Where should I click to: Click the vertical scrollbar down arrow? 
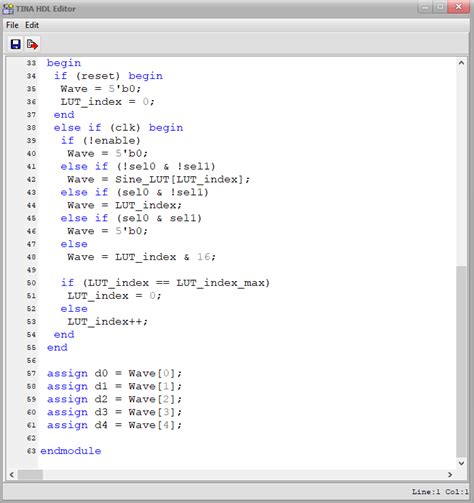[461, 463]
